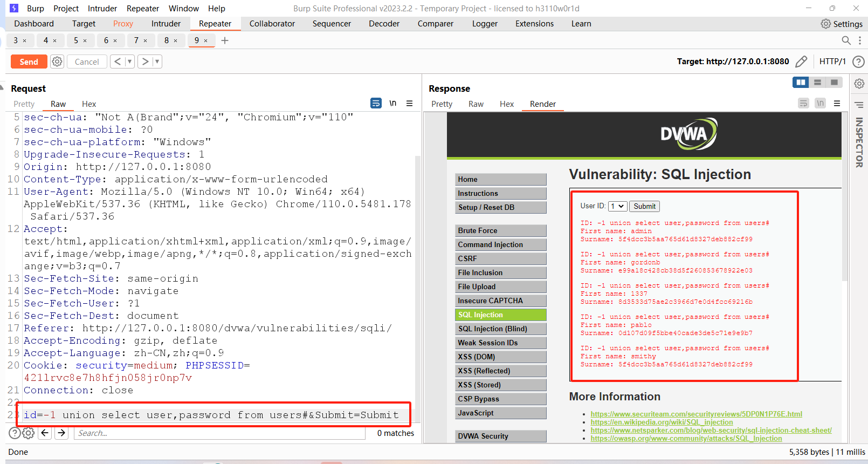The height and width of the screenshot is (464, 868).
Task: Click the Send button
Action: [x=29, y=62]
